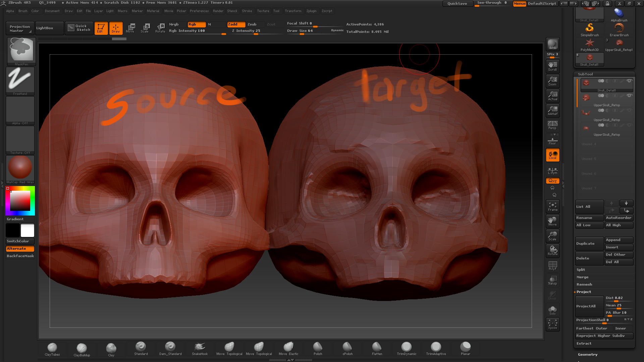Expand the Merge subsection

click(582, 277)
